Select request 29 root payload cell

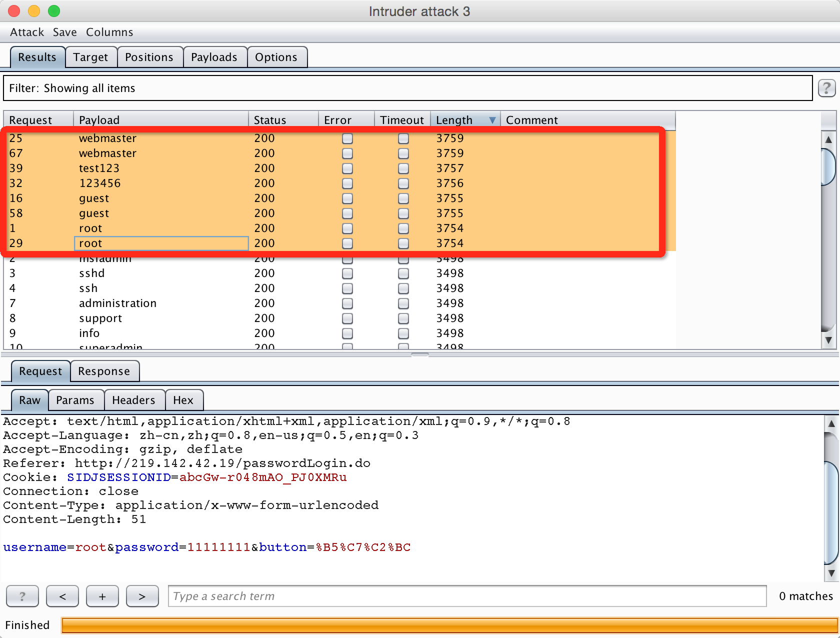(x=161, y=243)
